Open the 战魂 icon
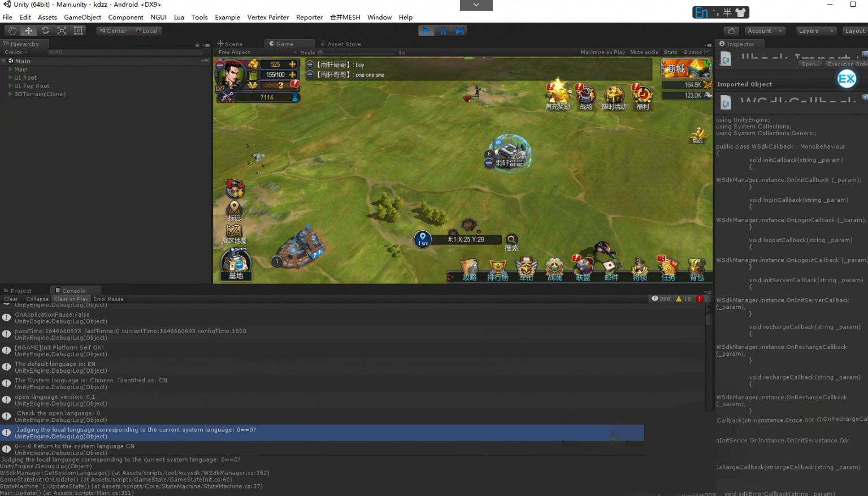This screenshot has height=496, width=868. (554, 270)
